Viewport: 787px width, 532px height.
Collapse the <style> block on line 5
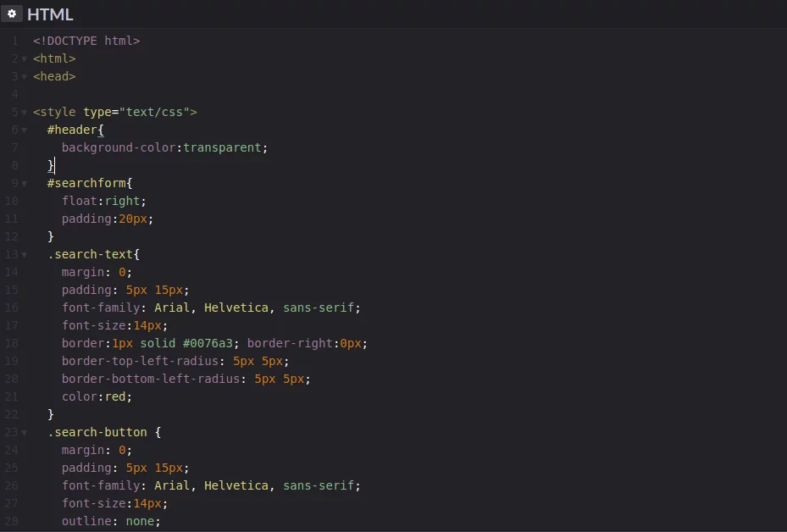[x=24, y=113]
